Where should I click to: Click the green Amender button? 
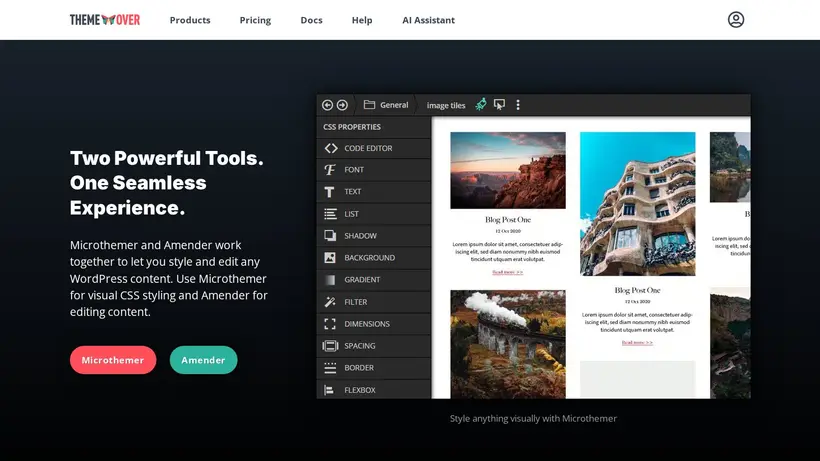tap(203, 360)
